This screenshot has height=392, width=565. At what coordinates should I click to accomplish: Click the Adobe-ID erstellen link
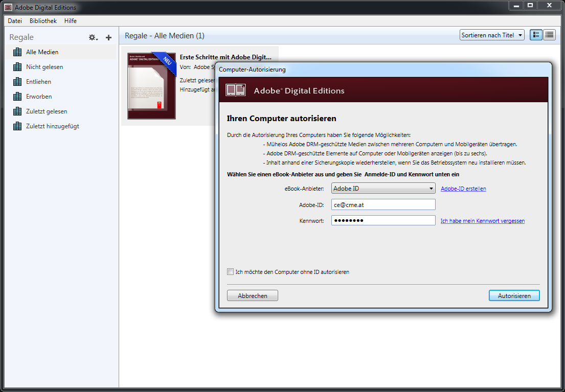click(x=463, y=189)
